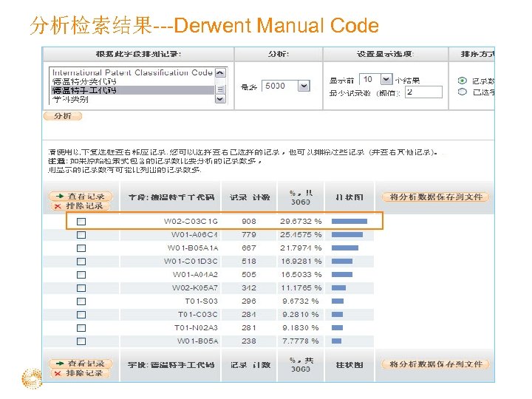Click the 最少记录数 threshold input field

point(424,92)
